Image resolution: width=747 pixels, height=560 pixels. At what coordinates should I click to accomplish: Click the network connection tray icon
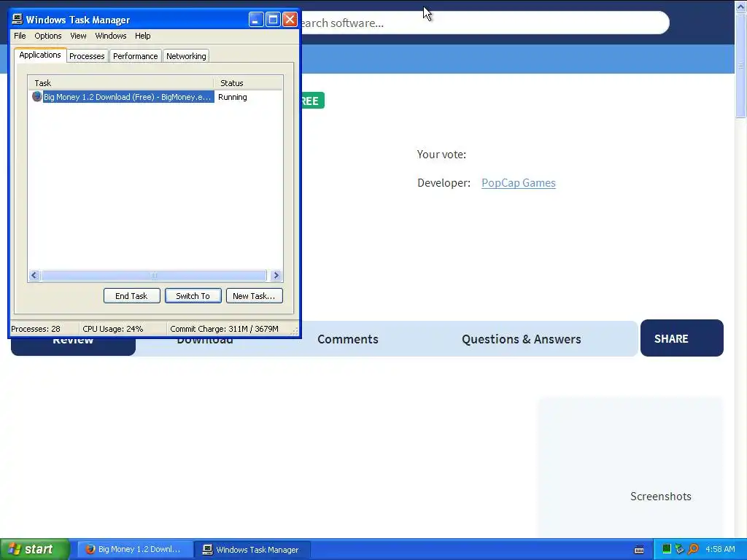[680, 549]
